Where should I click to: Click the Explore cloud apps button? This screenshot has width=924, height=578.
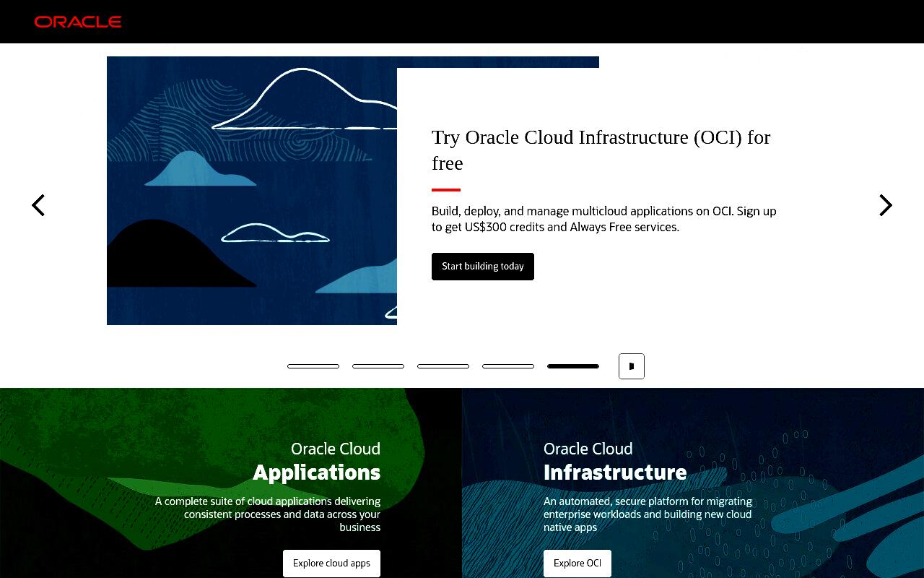(x=331, y=564)
